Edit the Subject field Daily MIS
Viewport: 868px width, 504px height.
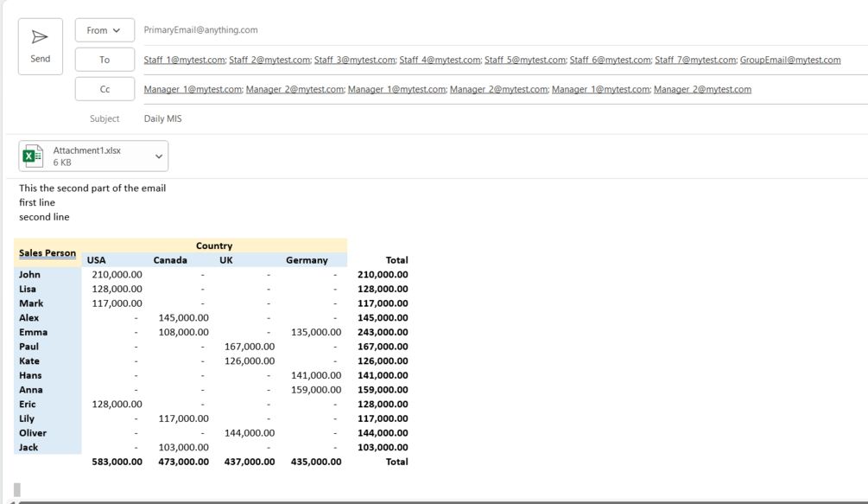click(162, 118)
